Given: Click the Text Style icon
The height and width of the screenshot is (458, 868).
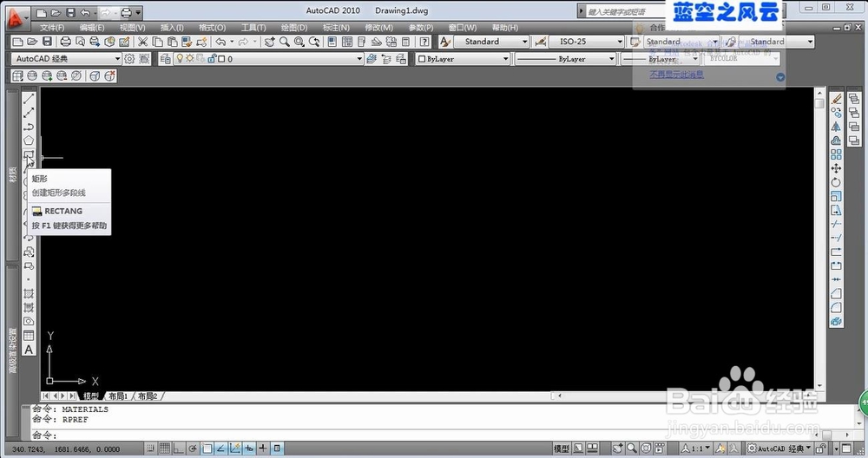Looking at the screenshot, I should pos(445,42).
